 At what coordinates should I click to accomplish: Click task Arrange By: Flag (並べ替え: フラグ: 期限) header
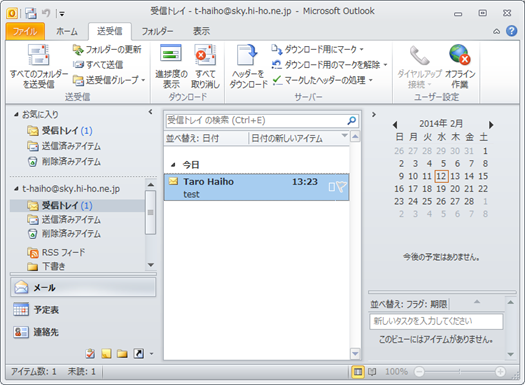[408, 304]
